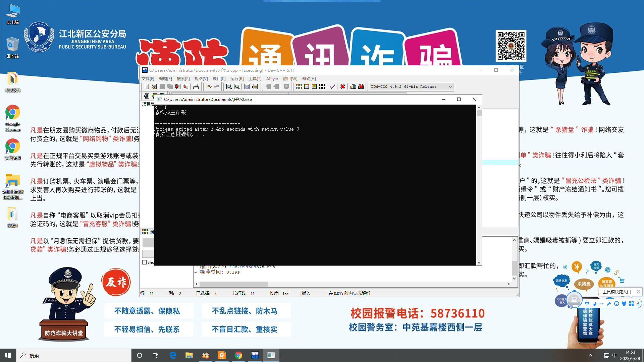The image size is (644, 362).
Task: Open the 运行[R] menu
Action: point(237,78)
